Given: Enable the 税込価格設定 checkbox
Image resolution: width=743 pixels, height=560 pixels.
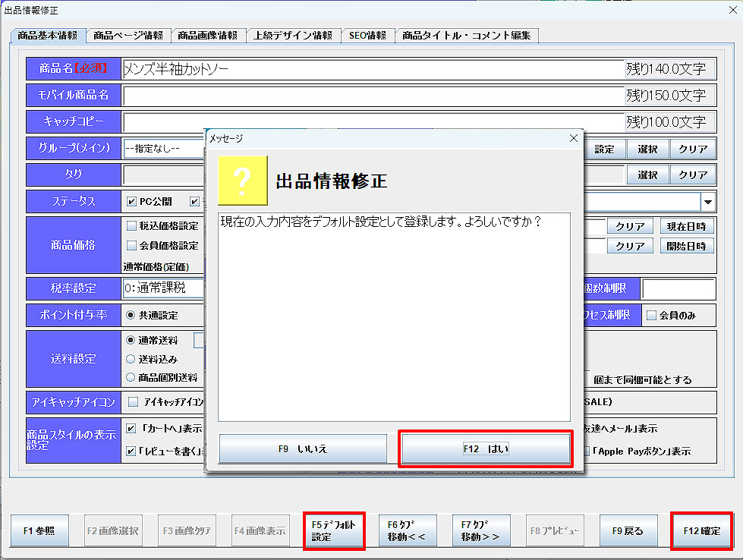Looking at the screenshot, I should click(132, 226).
